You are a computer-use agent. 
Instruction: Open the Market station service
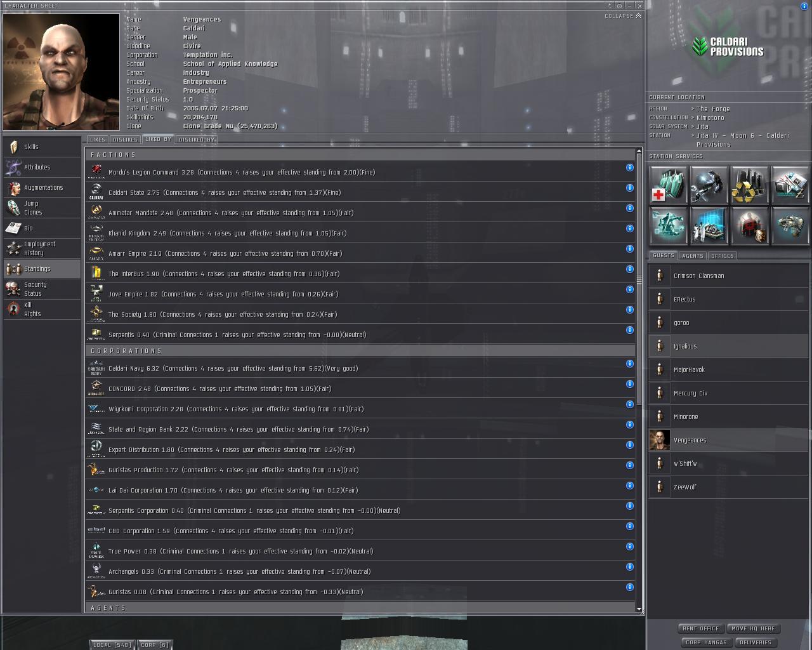click(x=790, y=185)
